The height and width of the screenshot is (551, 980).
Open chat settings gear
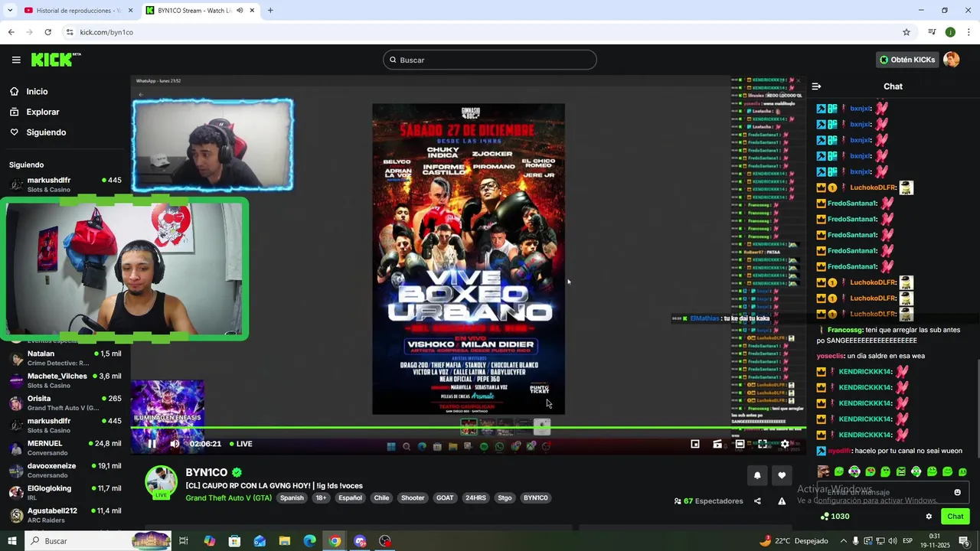(x=929, y=517)
